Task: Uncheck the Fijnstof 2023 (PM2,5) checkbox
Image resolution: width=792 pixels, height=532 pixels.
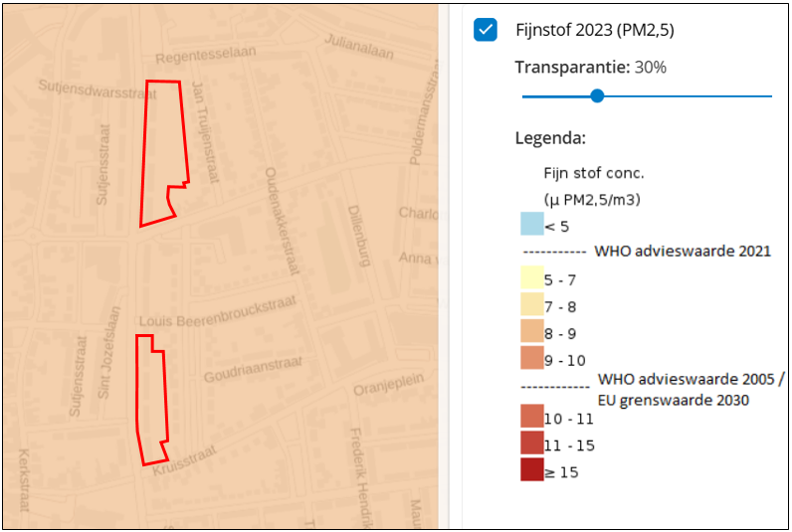Action: [486, 30]
